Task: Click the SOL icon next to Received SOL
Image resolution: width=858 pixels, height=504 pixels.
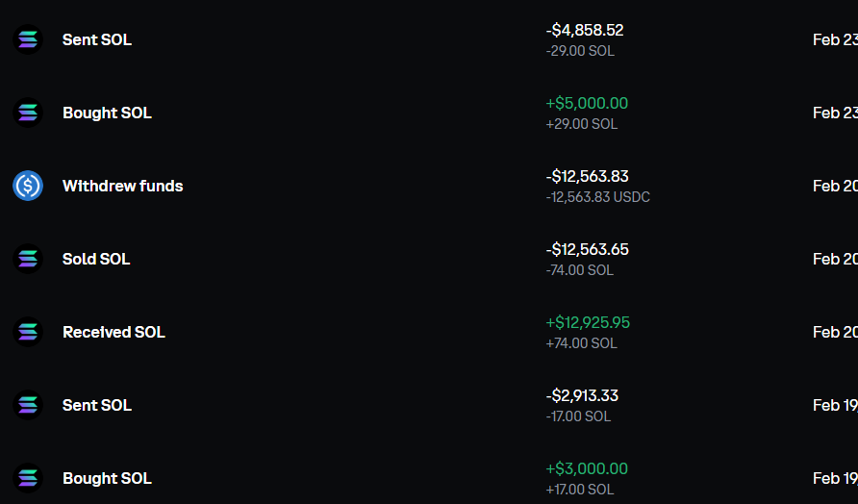Action: 28,332
